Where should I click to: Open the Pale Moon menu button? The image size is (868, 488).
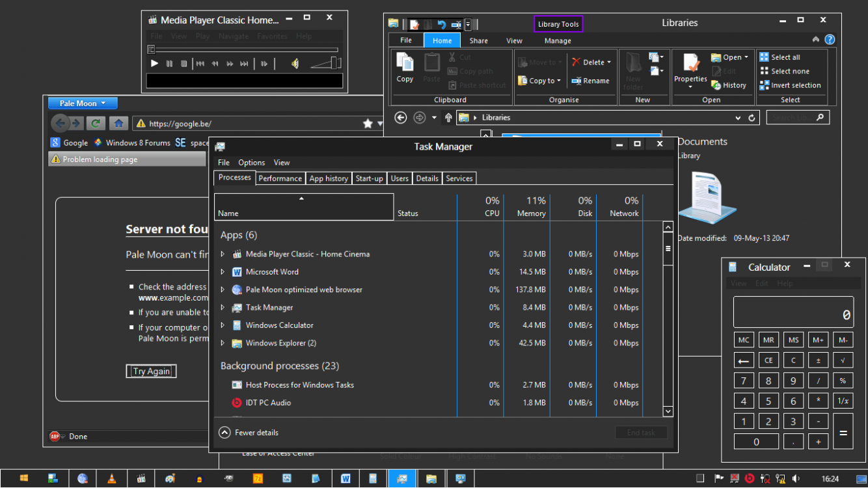point(83,103)
